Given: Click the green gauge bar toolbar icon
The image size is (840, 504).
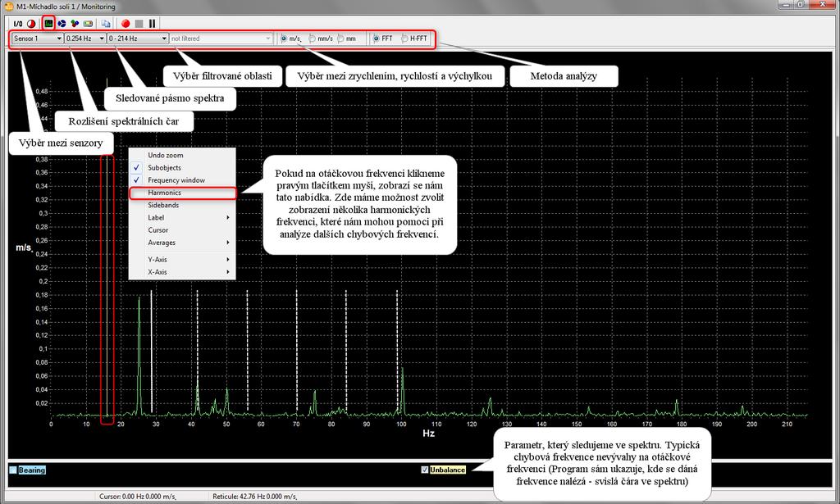Looking at the screenshot, I should [88, 24].
